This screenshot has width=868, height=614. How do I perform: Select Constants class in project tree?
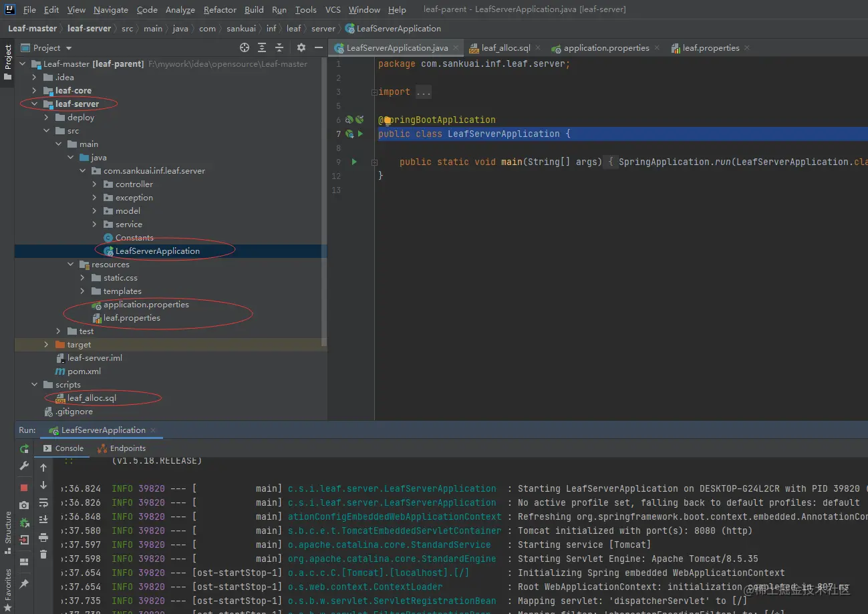(134, 238)
